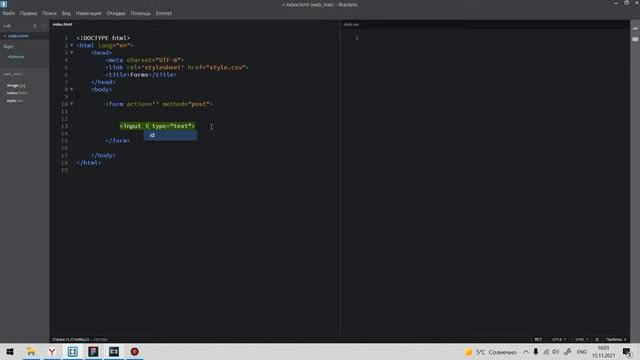Open the Windows notification center
Image resolution: width=640 pixels, height=360 pixels.
627,352
